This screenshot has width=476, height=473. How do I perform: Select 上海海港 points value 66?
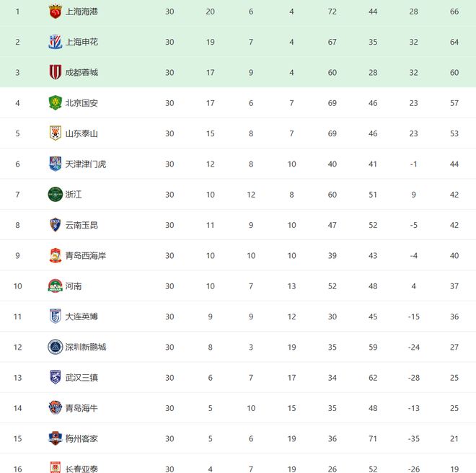coord(455,12)
